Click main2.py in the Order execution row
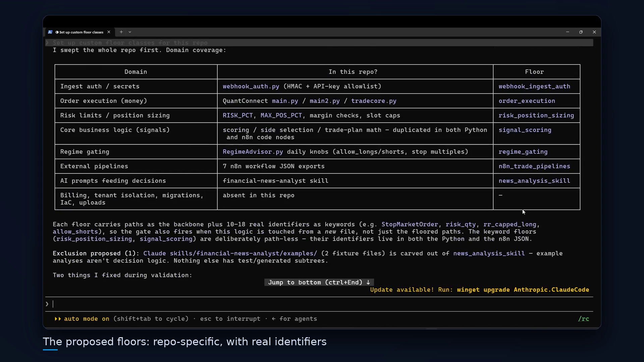The width and height of the screenshot is (644, 362). (x=325, y=101)
